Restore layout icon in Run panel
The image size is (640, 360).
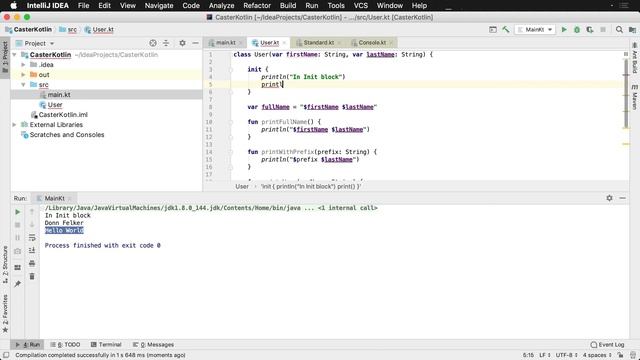pos(17,267)
